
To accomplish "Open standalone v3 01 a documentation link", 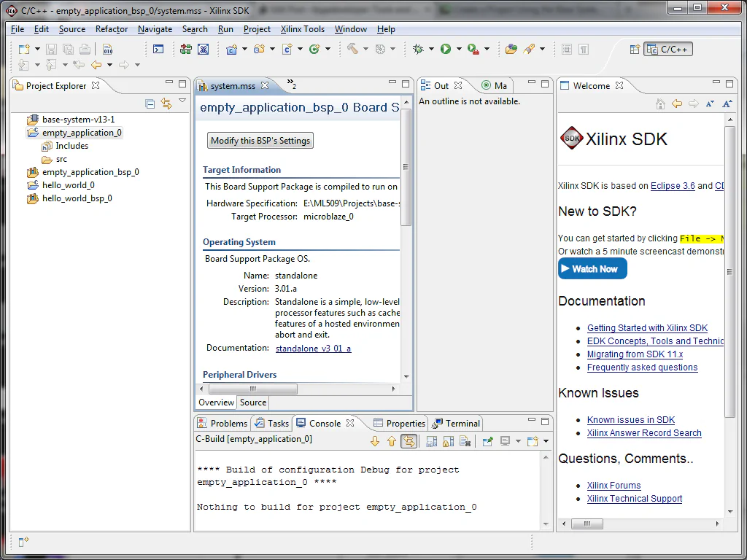I will coord(313,349).
